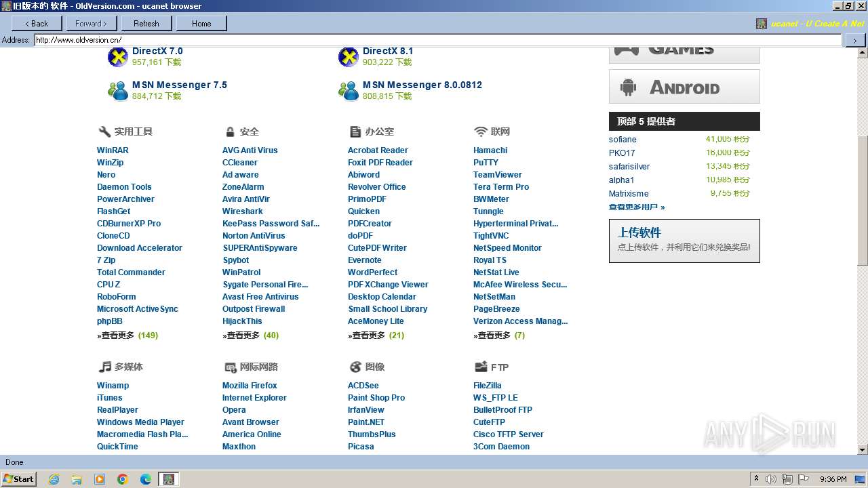
Task: Click the office document category icon
Action: click(x=355, y=131)
